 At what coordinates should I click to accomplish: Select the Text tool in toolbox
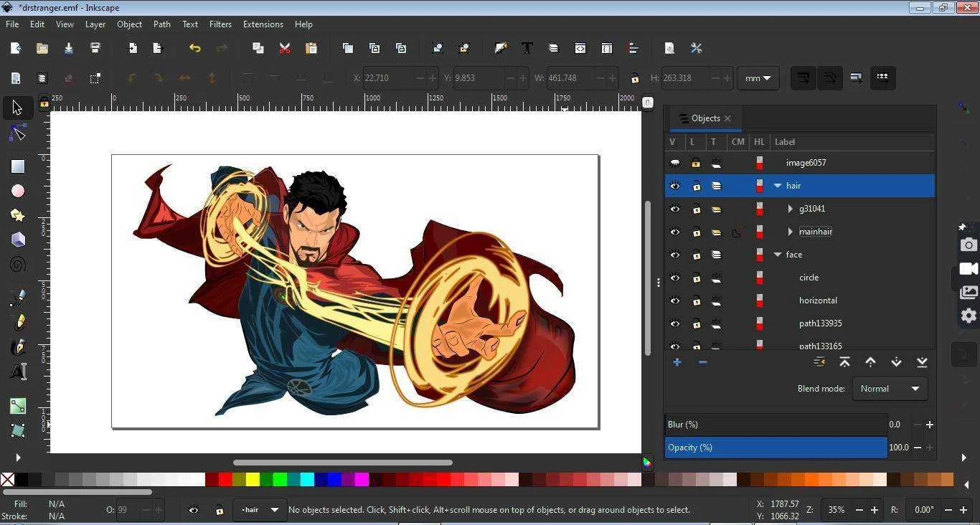point(17,371)
